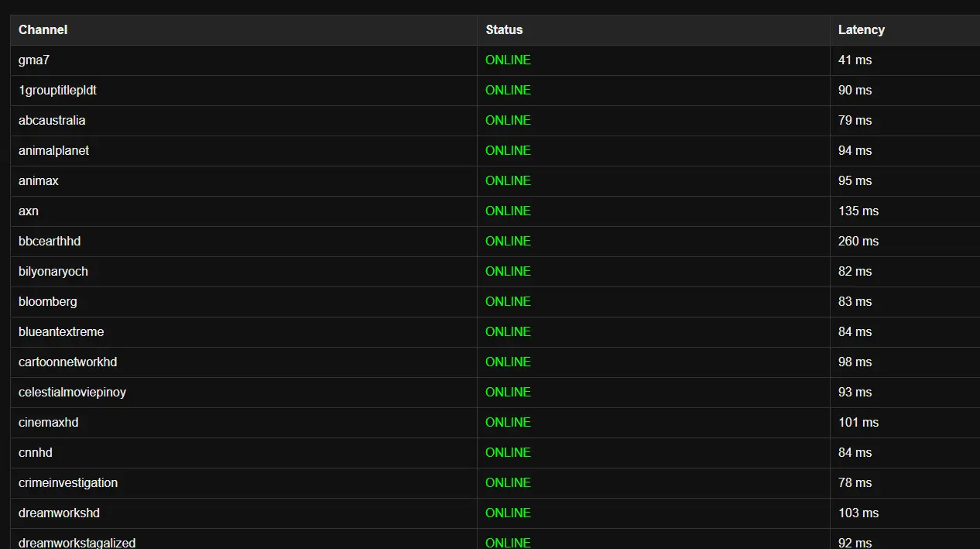Select the animalplanet channel name
Screen dimensions: 980x549
53,150
